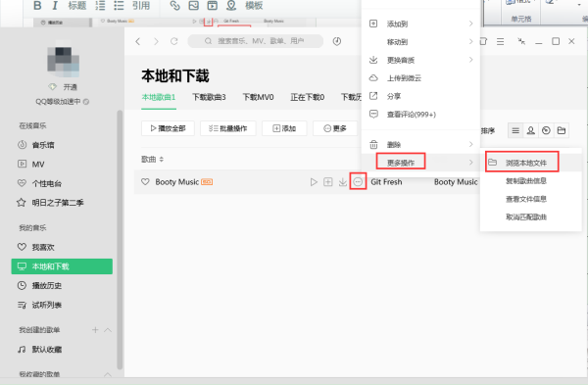Like Booty Music with the heart icon

tap(145, 182)
